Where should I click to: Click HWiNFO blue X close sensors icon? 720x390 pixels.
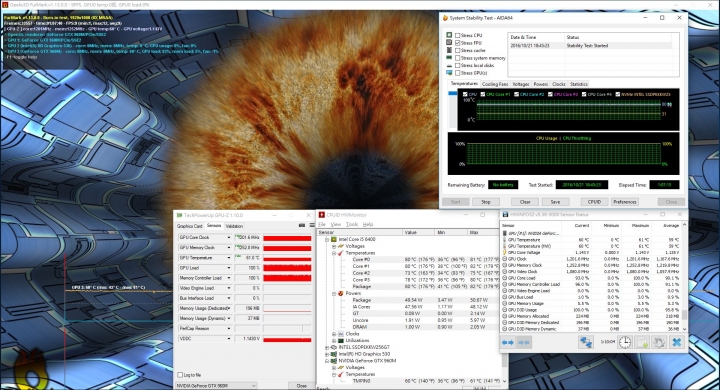(x=676, y=342)
